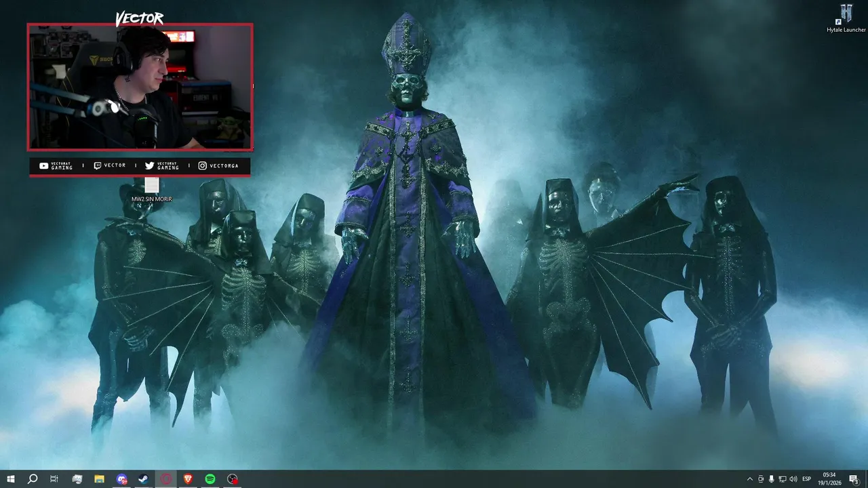Click the Meet Now tray icon

(x=760, y=479)
